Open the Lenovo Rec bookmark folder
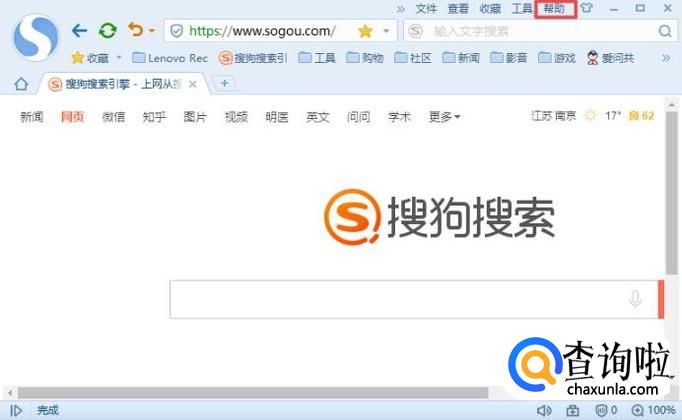Viewport: 682px width, 420px height. 170,58
